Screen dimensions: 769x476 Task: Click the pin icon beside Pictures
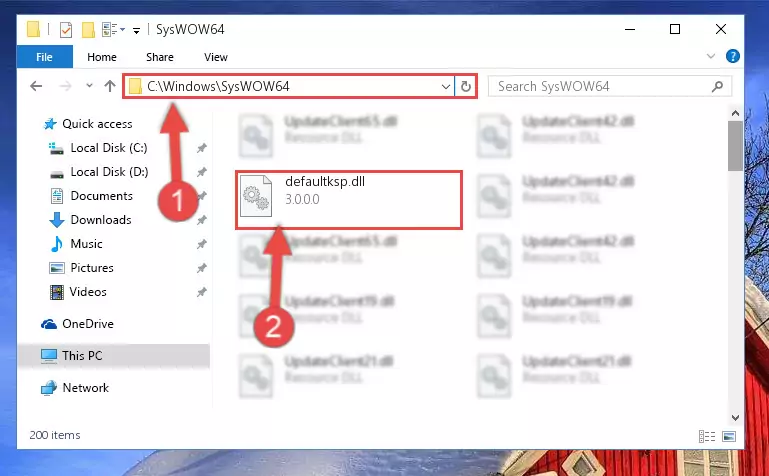coord(202,268)
